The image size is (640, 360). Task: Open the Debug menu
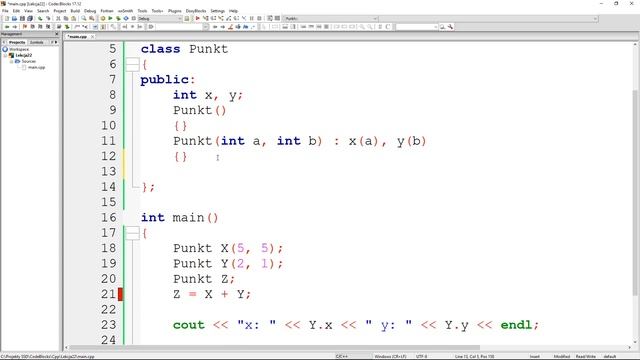click(90, 11)
